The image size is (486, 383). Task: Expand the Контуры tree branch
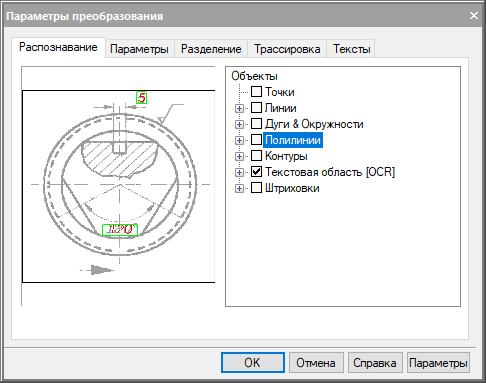(x=239, y=156)
